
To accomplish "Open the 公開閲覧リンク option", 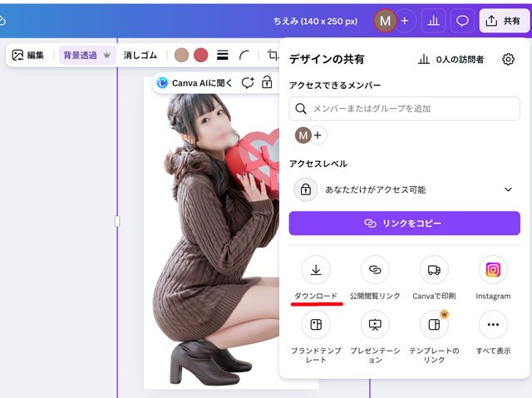I will [375, 270].
